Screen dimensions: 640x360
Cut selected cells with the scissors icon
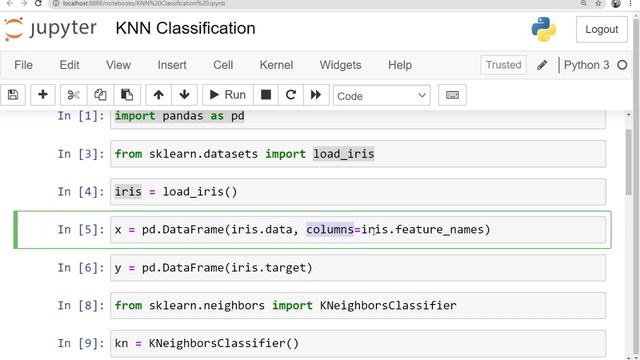tap(73, 95)
